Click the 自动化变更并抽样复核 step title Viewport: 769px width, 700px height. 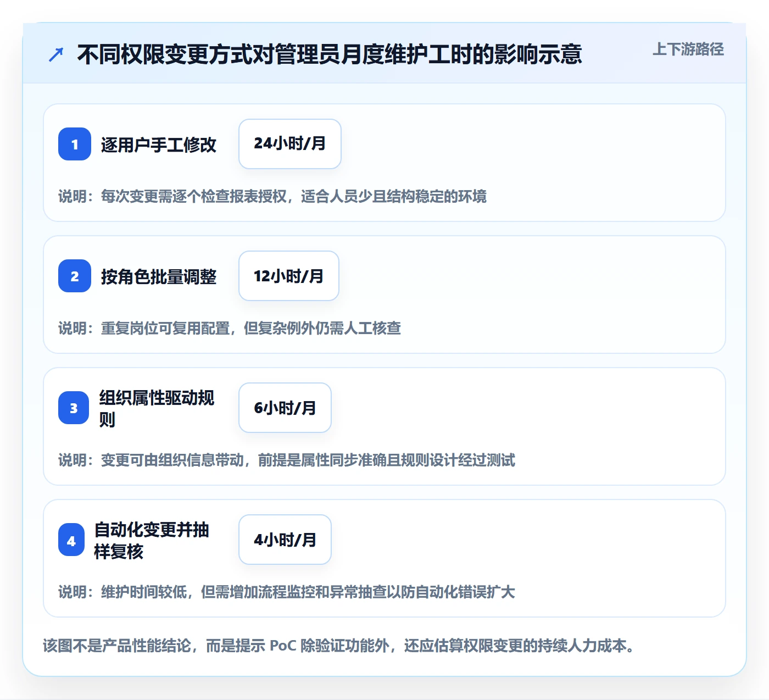point(152,540)
